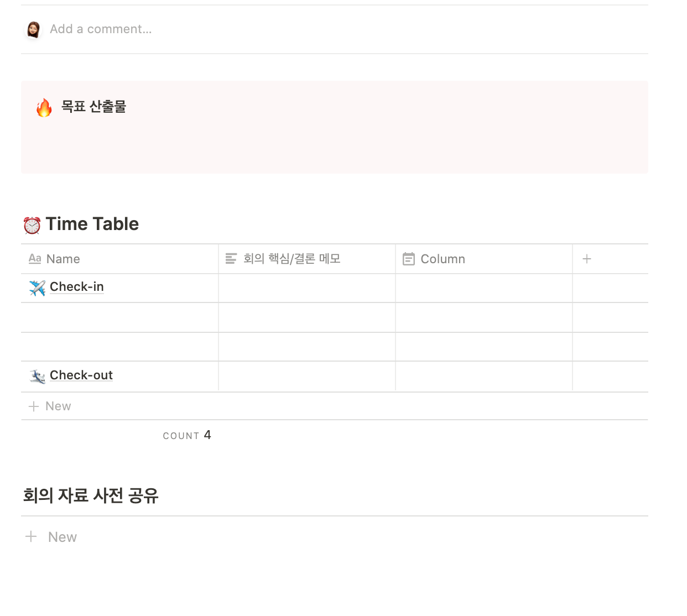Open the Name column header menu
Viewport: 687px width, 616px height.
(119, 259)
